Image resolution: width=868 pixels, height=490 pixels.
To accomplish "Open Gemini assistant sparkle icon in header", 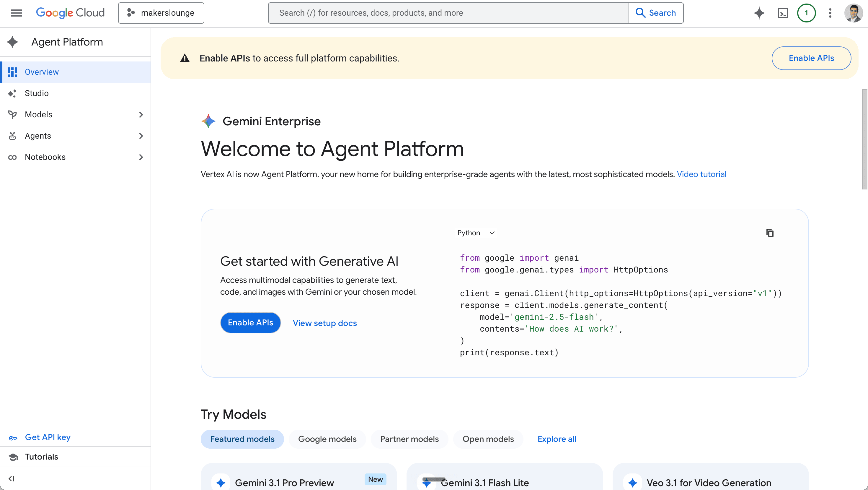I will click(x=759, y=13).
